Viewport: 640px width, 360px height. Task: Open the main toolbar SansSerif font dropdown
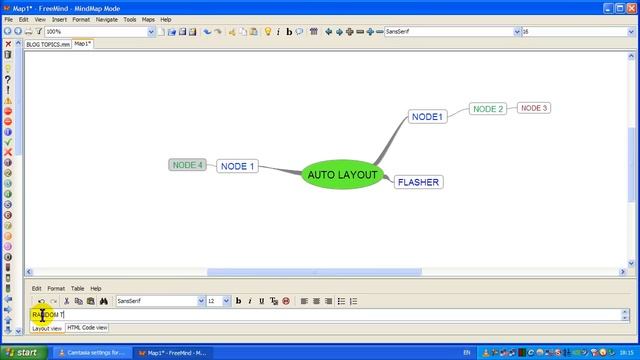click(x=517, y=31)
